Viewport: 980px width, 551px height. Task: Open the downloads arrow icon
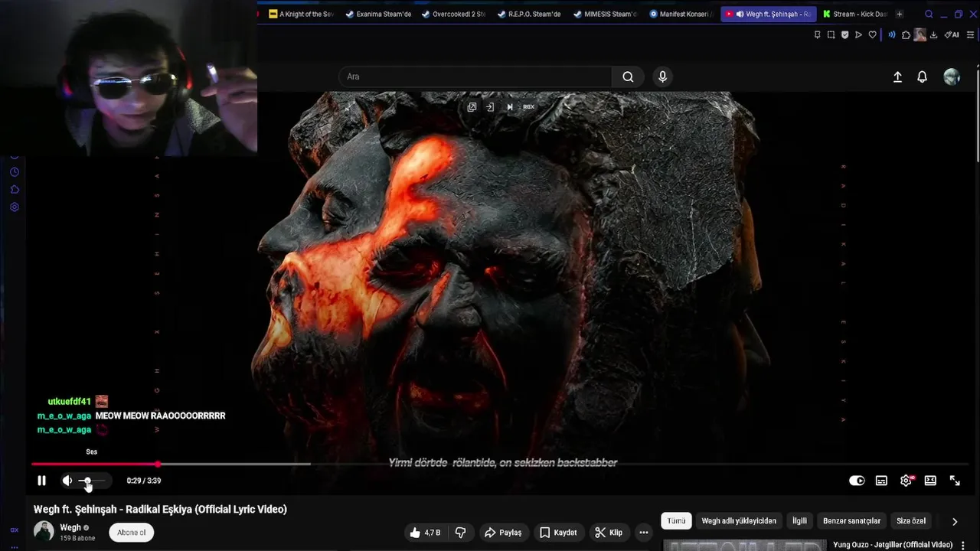pos(933,34)
